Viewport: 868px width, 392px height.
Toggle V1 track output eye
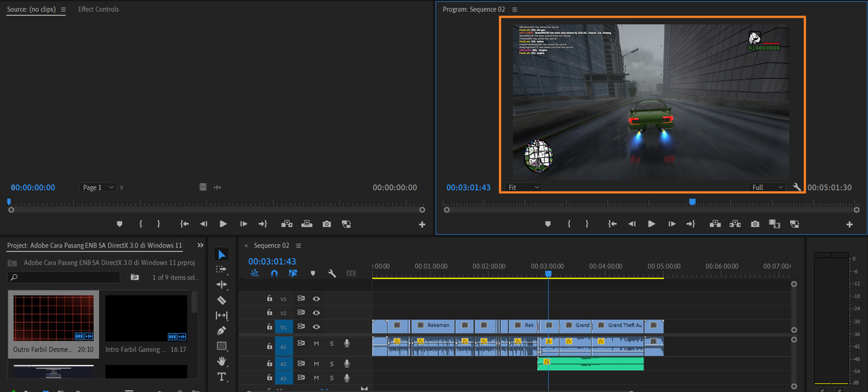[316, 327]
